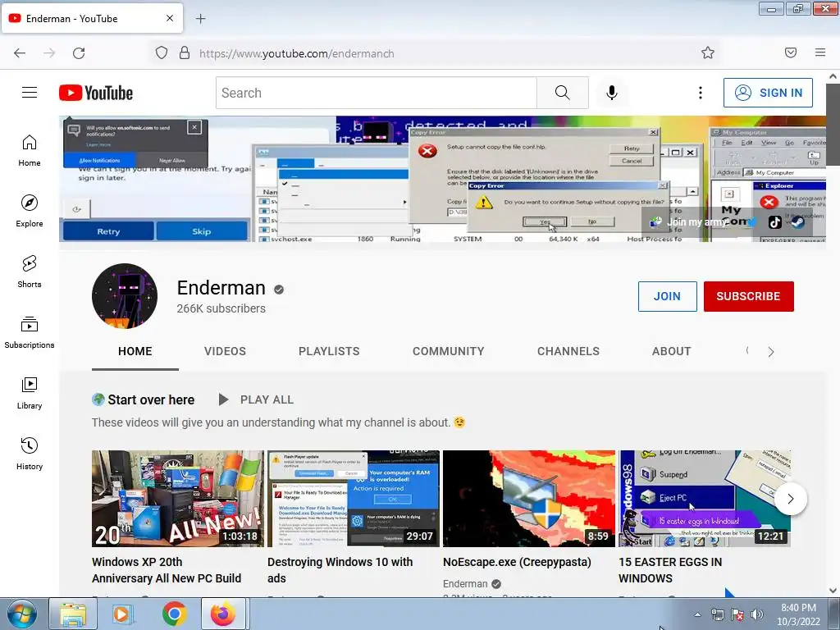The height and width of the screenshot is (630, 840).
Task: Click '15 EASTER EGGS IN WINDOWS' title
Action: (x=670, y=570)
